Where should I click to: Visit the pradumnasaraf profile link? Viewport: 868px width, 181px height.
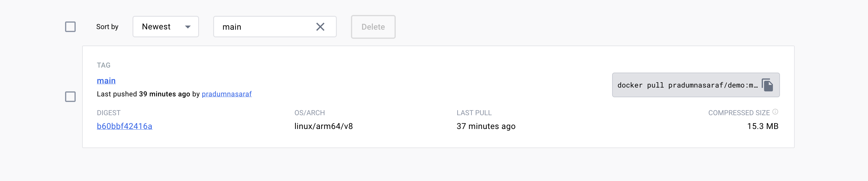[x=226, y=94]
